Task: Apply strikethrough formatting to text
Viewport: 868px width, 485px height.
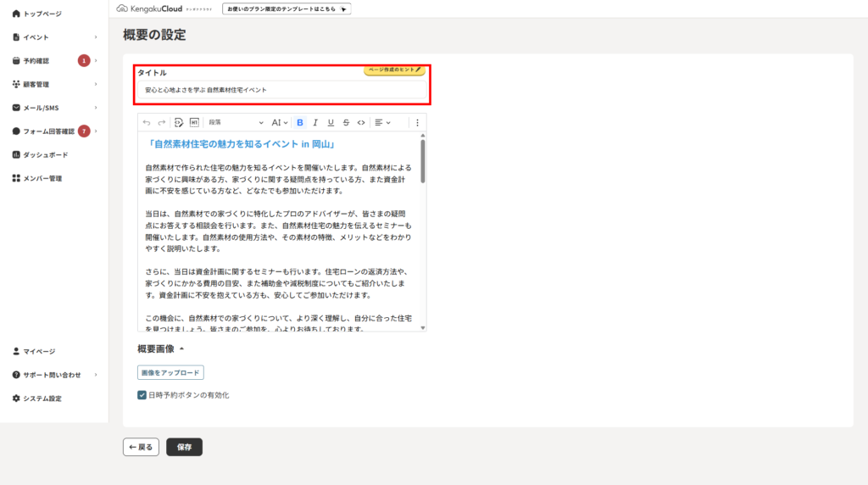Action: coord(346,123)
